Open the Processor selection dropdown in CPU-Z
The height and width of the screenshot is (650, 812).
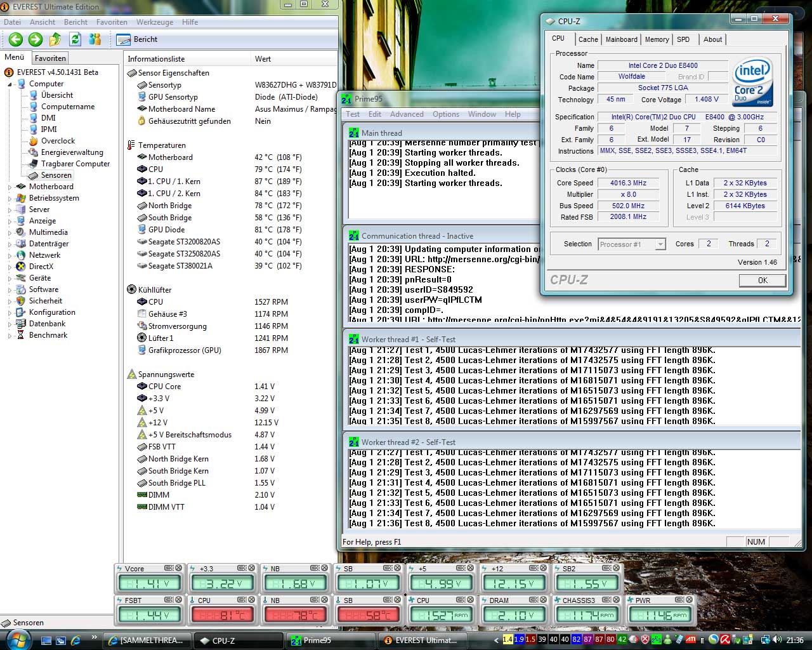[660, 244]
